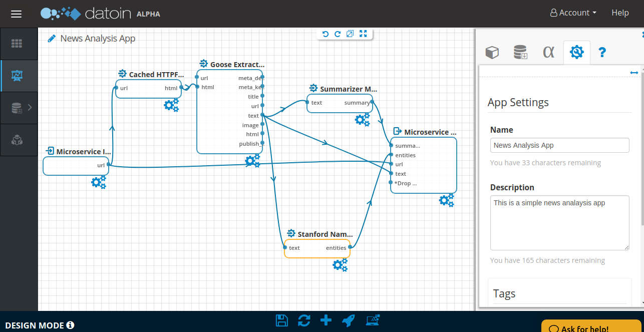
Task: Open settings gears of Cached HTTPF node
Action: (171, 105)
